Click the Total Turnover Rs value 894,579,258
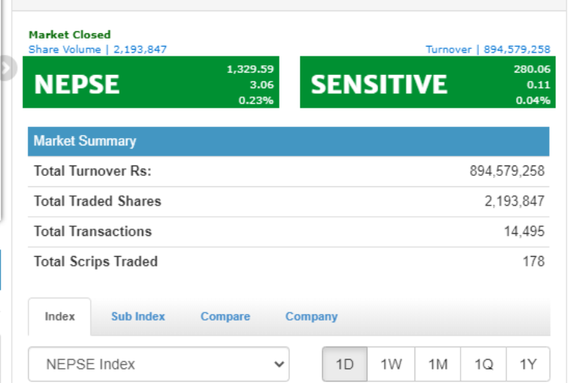Image resolution: width=588 pixels, height=383 pixels. (x=507, y=171)
